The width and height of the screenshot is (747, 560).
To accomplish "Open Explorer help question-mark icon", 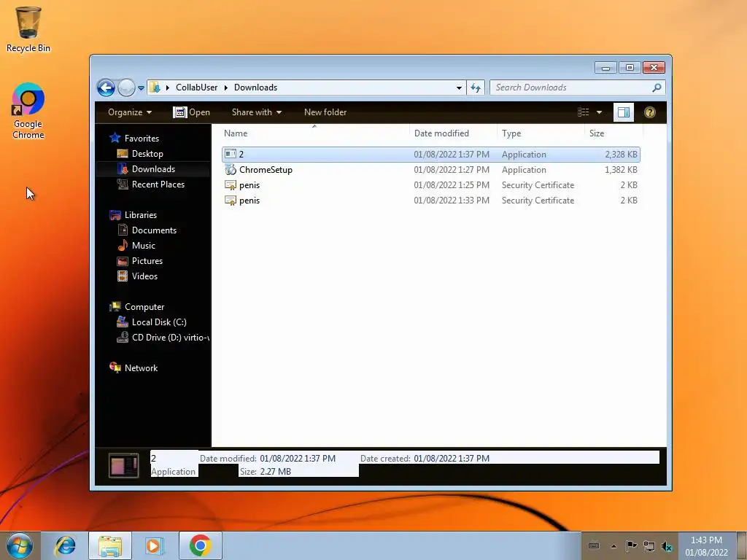I will [x=650, y=112].
